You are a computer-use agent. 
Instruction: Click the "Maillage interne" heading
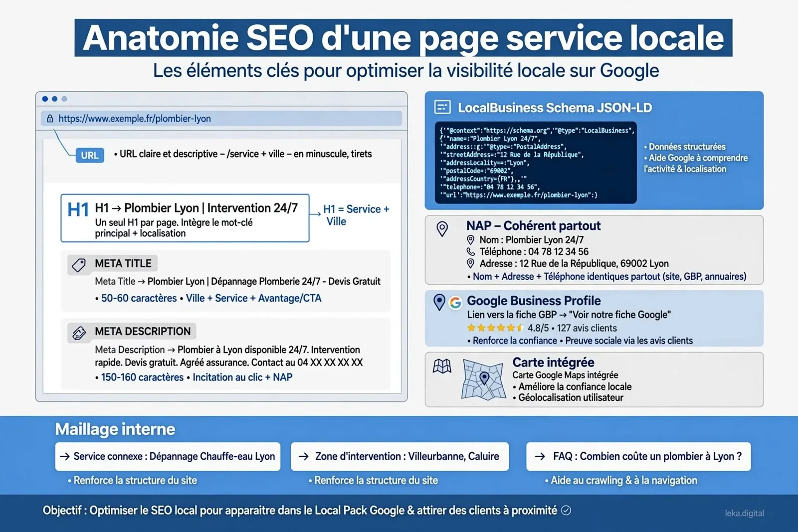[x=115, y=429]
